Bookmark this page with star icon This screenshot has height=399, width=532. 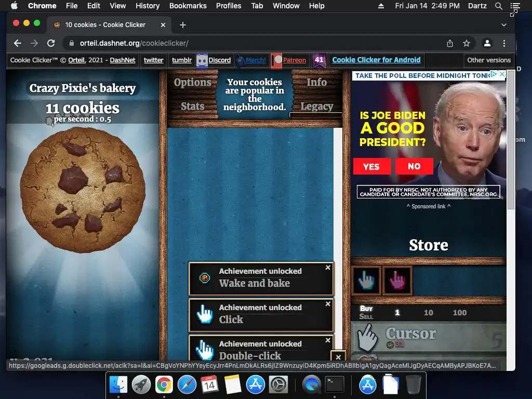coord(467,43)
